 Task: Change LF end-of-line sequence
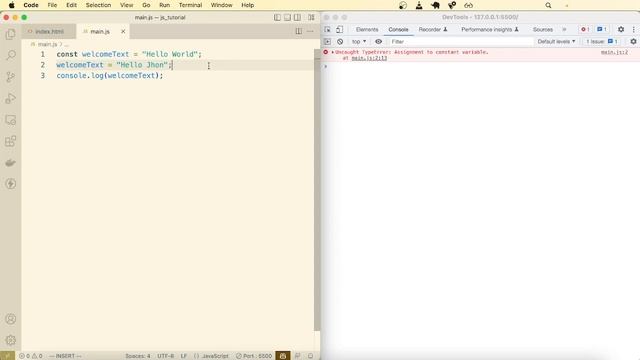click(x=184, y=356)
